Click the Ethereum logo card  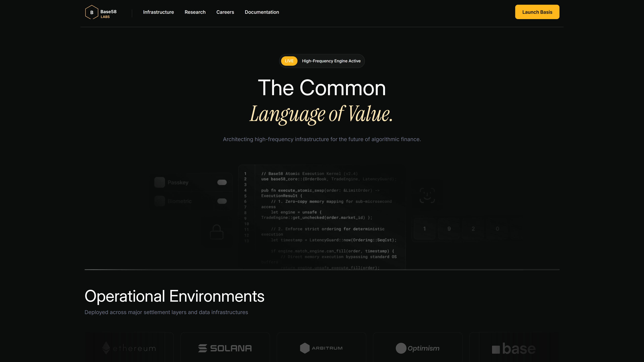pos(129,347)
